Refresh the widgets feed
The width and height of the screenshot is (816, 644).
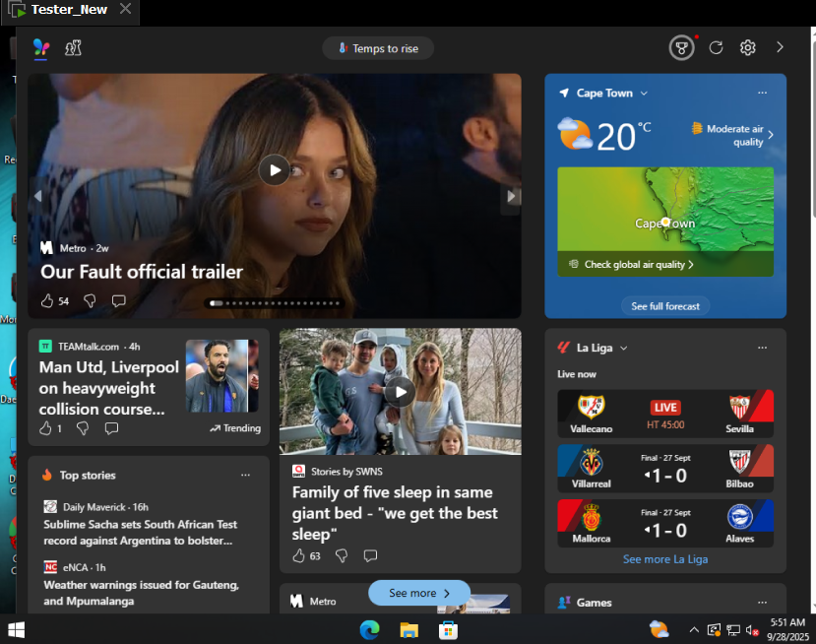(x=716, y=48)
